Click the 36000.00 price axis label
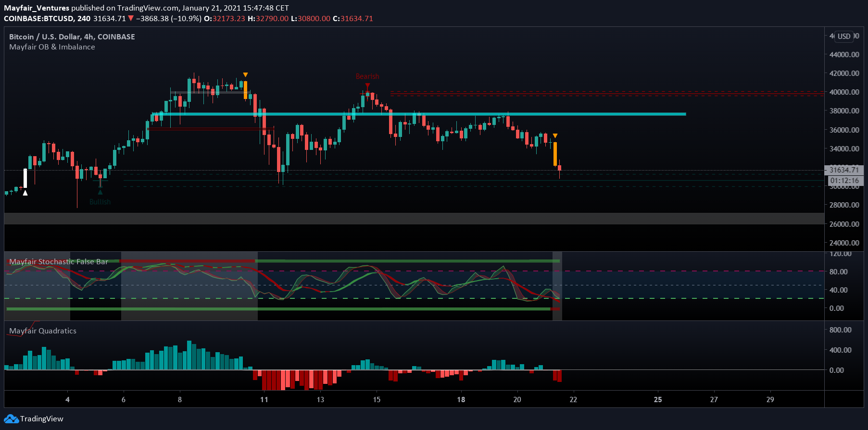Screen dimensions: 868x430 pos(844,130)
